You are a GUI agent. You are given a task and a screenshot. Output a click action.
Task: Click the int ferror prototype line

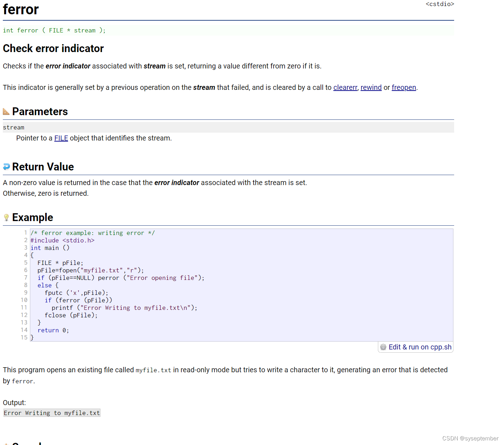pyautogui.click(x=54, y=30)
